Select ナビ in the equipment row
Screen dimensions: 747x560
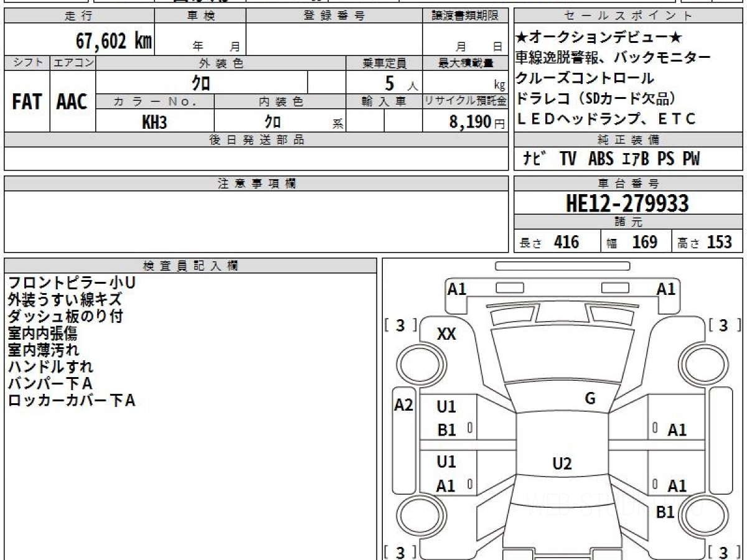click(535, 159)
